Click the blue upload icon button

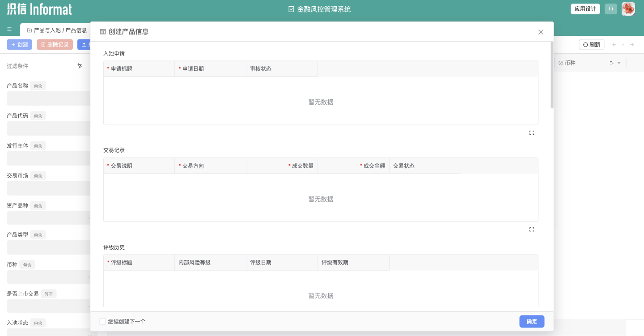pyautogui.click(x=84, y=45)
